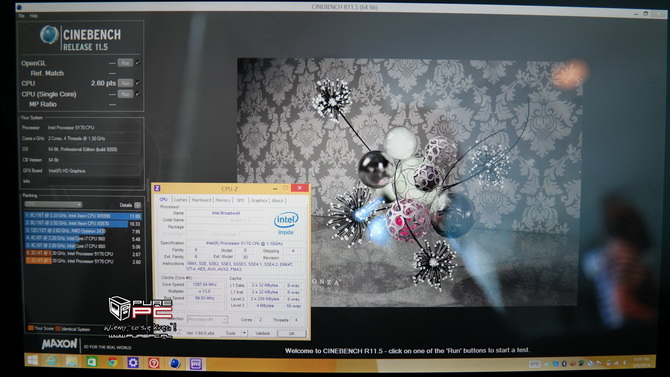
Task: Expand the Processor selection dropdown in CPU-Z
Action: [x=207, y=319]
